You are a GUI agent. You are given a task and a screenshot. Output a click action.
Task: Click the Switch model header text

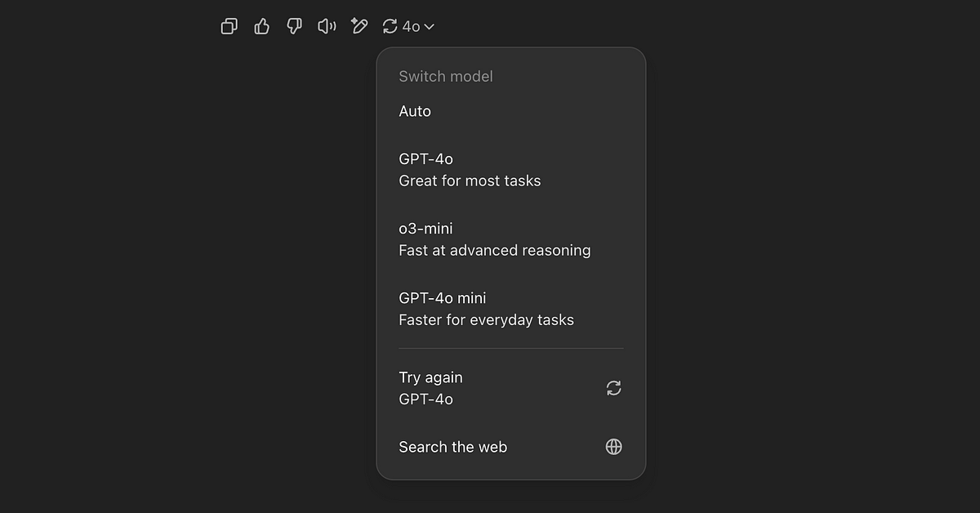click(446, 77)
